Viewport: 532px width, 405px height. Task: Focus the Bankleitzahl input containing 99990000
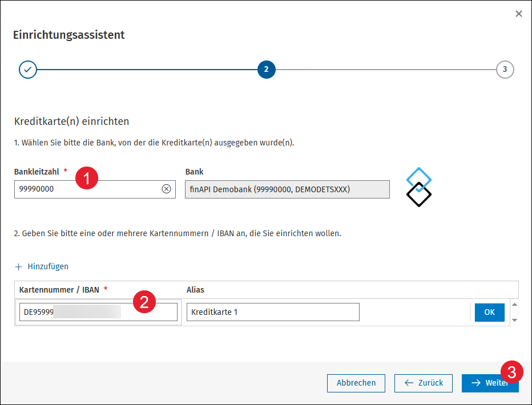pos(95,189)
